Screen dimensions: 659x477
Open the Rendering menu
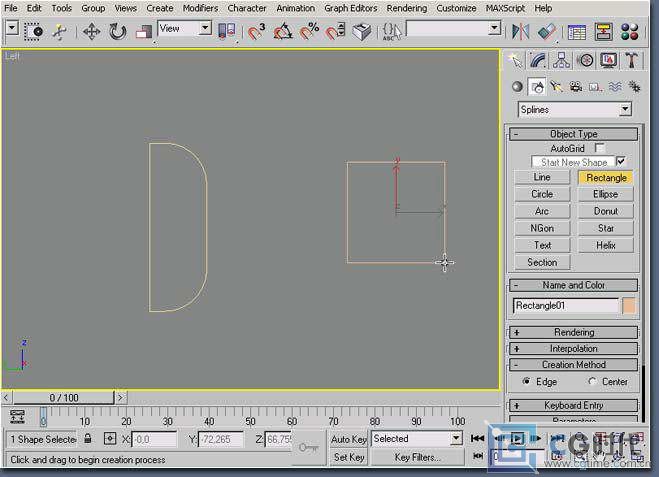click(x=406, y=8)
